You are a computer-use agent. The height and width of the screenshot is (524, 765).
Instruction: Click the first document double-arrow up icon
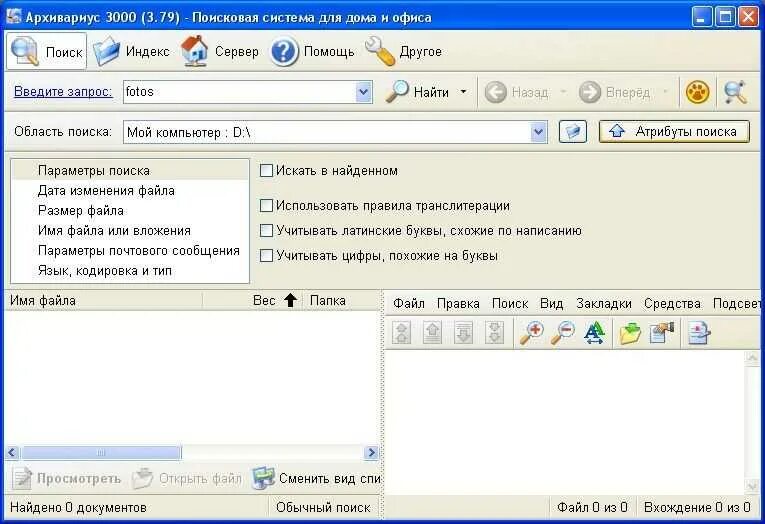[x=402, y=333]
